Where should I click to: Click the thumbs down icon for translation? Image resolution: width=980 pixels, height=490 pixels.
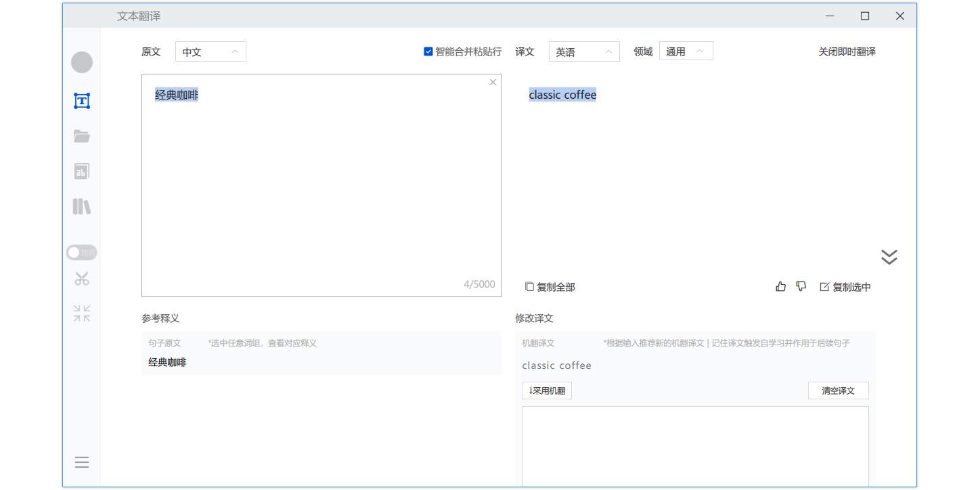pos(801,287)
